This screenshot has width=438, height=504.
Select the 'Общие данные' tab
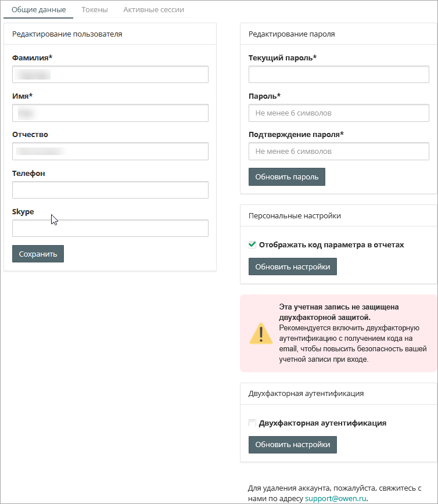[38, 10]
